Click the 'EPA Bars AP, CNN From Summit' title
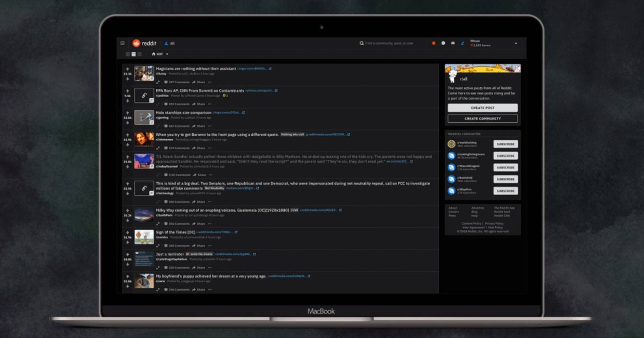The image size is (644, 338). point(200,91)
